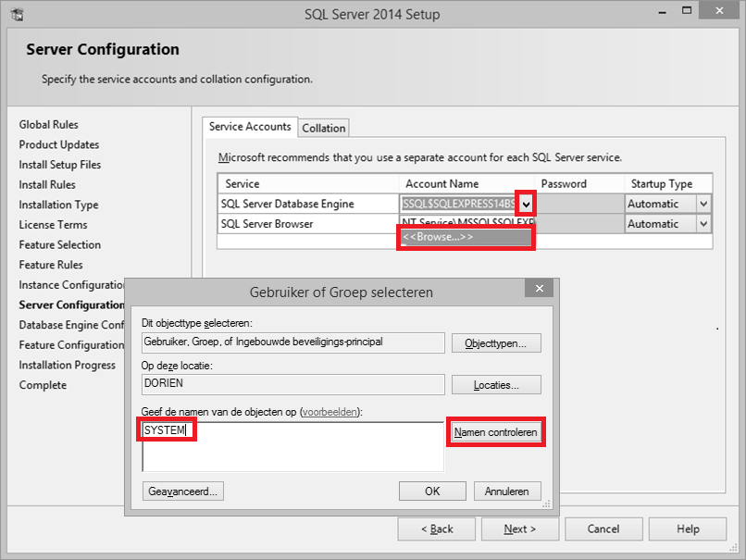Click Annuleren to cancel selection

tap(507, 491)
